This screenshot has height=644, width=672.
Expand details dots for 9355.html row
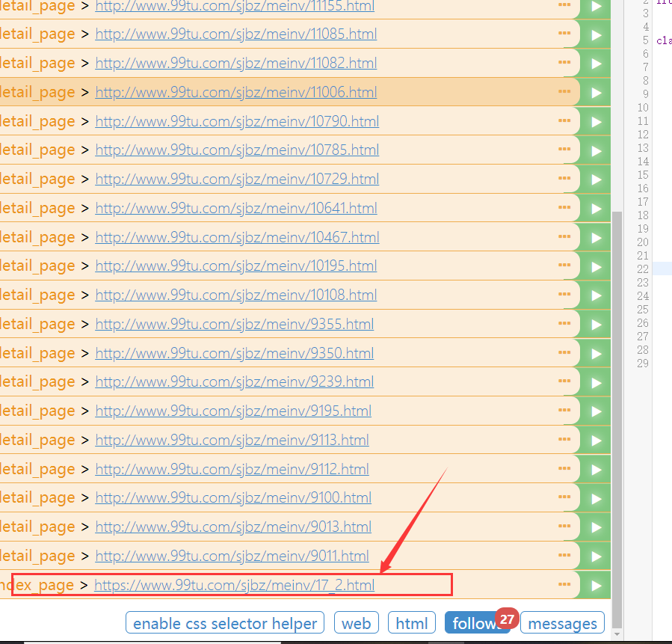tap(564, 323)
